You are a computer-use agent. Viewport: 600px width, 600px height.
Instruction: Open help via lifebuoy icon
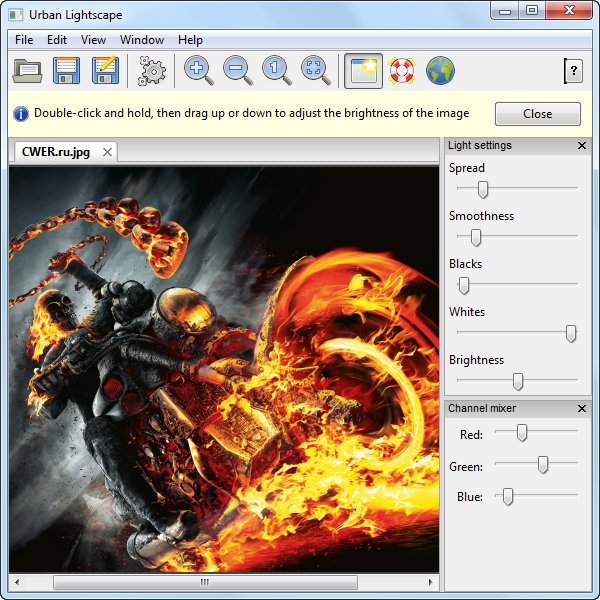402,71
